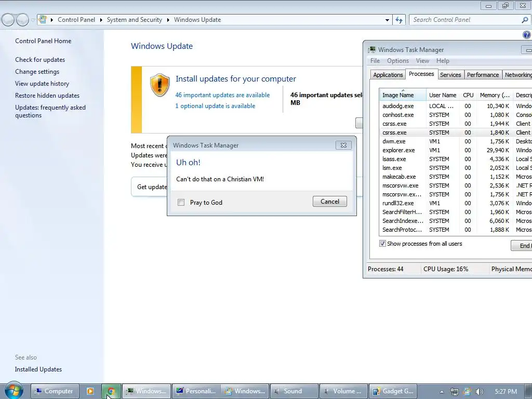Select the rundll32.exe process row

[x=456, y=203]
